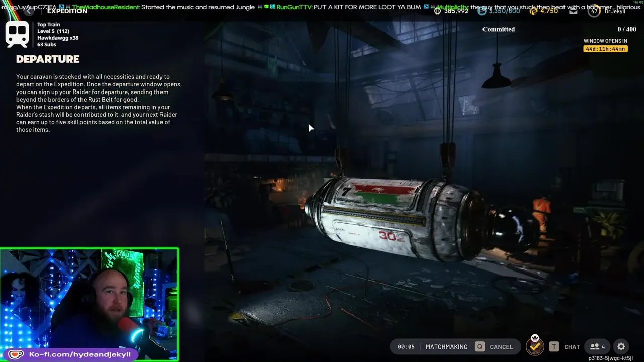Viewport: 644px width, 362px height.
Task: Click the party leader ready checkmark avatar
Action: click(535, 345)
